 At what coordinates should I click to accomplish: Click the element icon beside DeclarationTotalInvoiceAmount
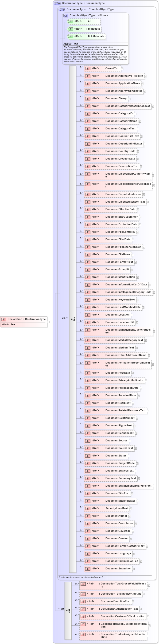[83, 594]
